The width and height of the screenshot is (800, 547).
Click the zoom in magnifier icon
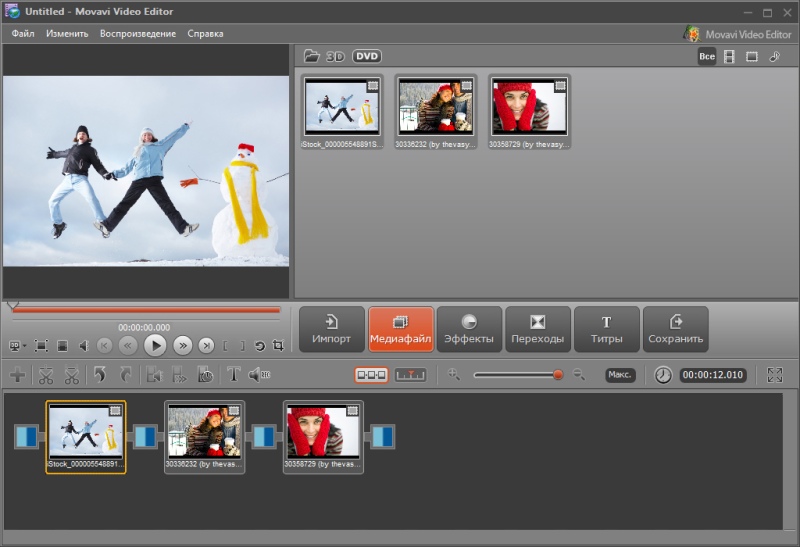[x=454, y=375]
